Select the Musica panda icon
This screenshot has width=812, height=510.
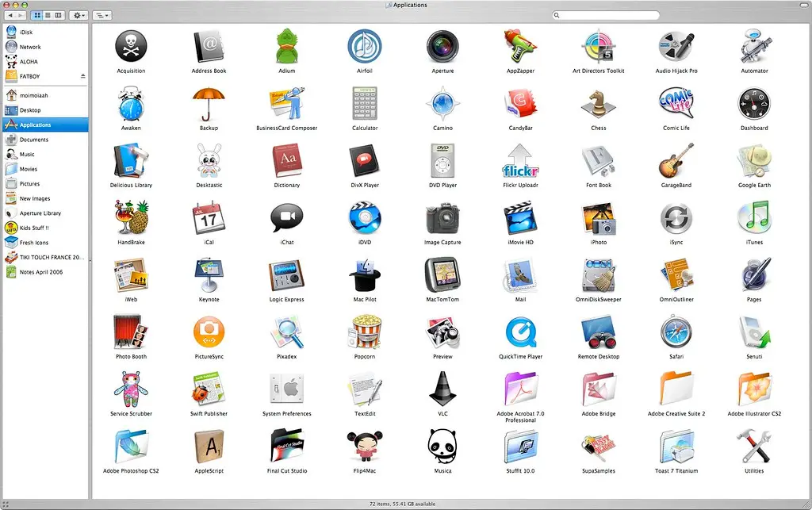coord(442,447)
